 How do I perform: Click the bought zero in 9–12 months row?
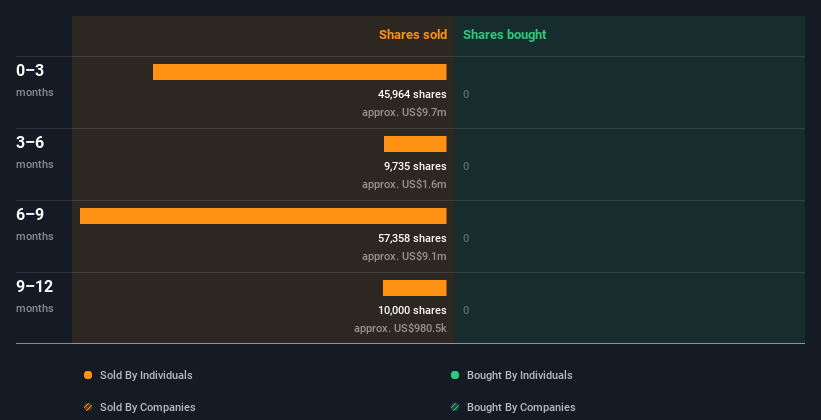point(466,311)
